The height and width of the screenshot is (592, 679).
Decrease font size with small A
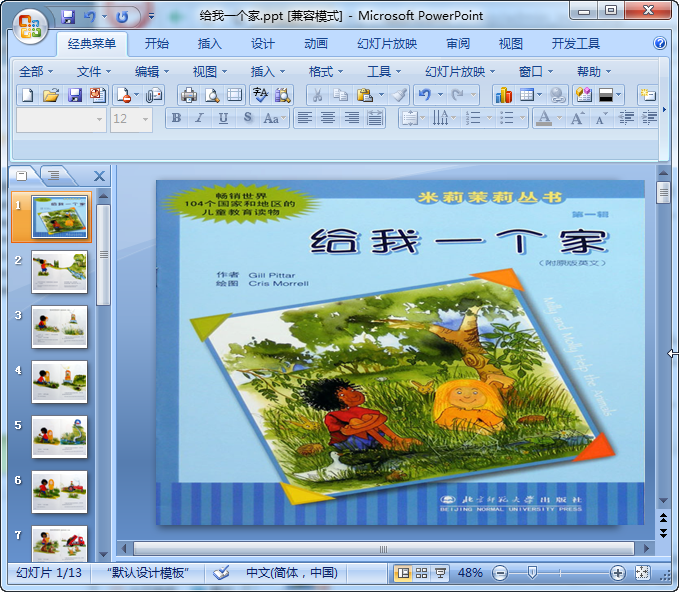click(601, 118)
